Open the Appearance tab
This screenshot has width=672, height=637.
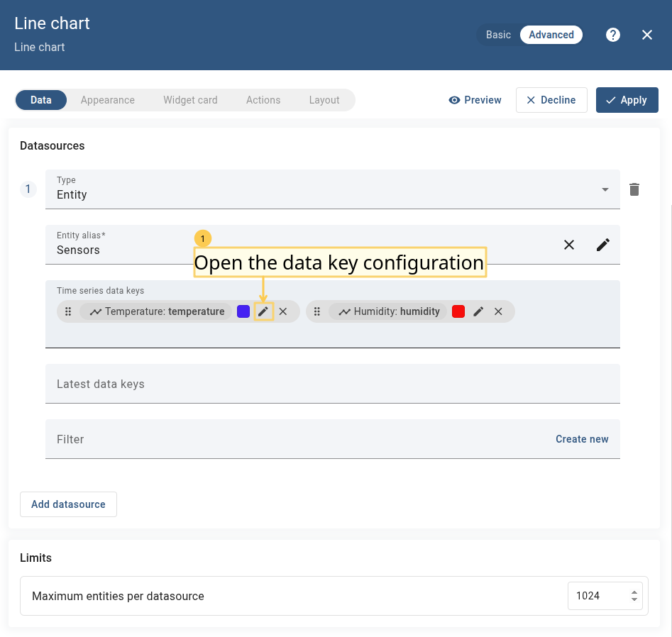click(108, 100)
